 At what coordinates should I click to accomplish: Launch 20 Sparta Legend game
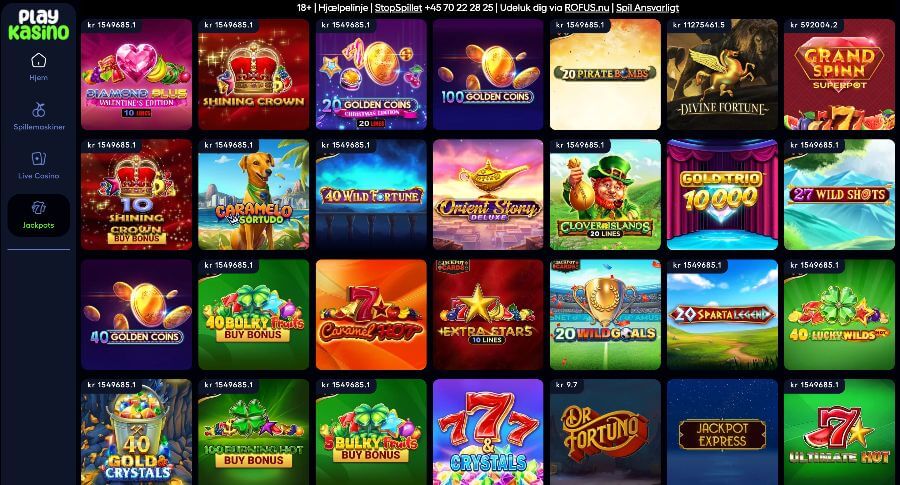[x=722, y=315]
